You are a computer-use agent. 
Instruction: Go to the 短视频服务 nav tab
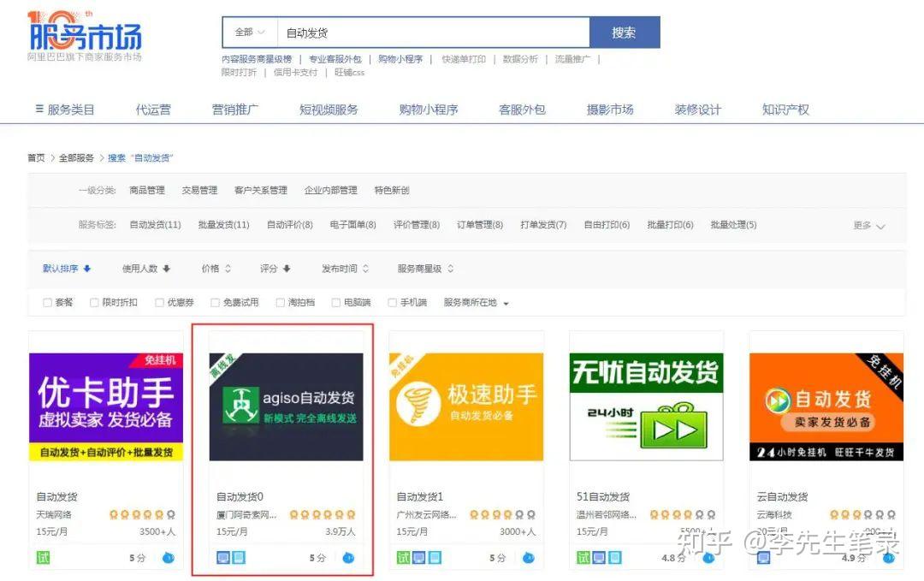tap(329, 110)
